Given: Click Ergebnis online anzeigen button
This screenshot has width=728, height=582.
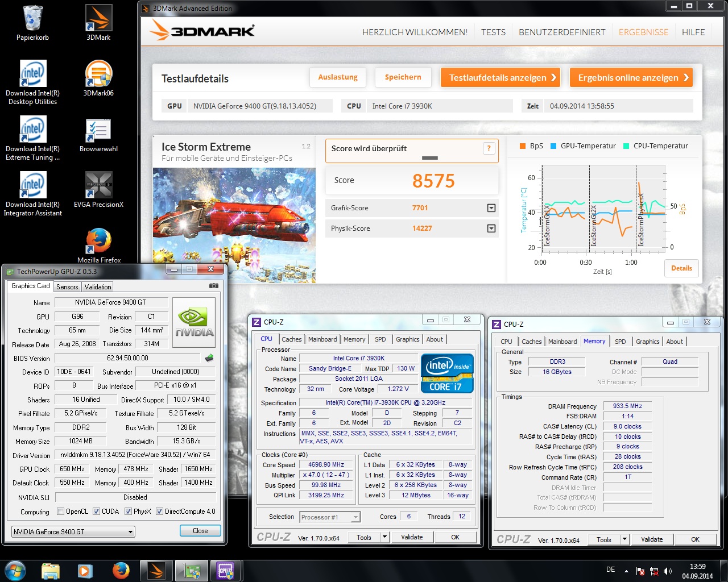Looking at the screenshot, I should click(631, 77).
